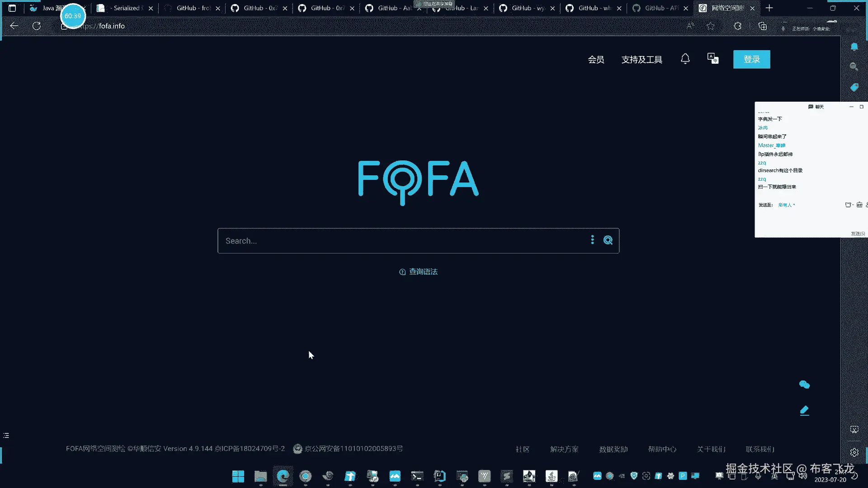The width and height of the screenshot is (868, 488).
Task: Click the WeChat floating icon
Action: (804, 385)
